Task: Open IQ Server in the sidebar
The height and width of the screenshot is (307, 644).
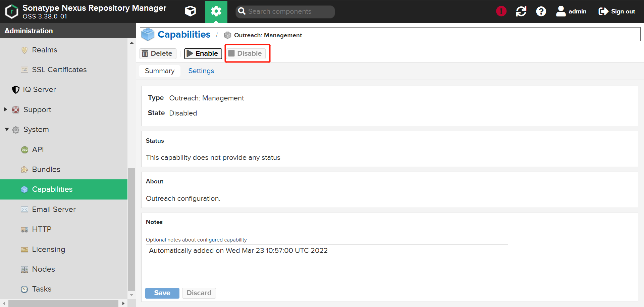Action: click(x=39, y=90)
